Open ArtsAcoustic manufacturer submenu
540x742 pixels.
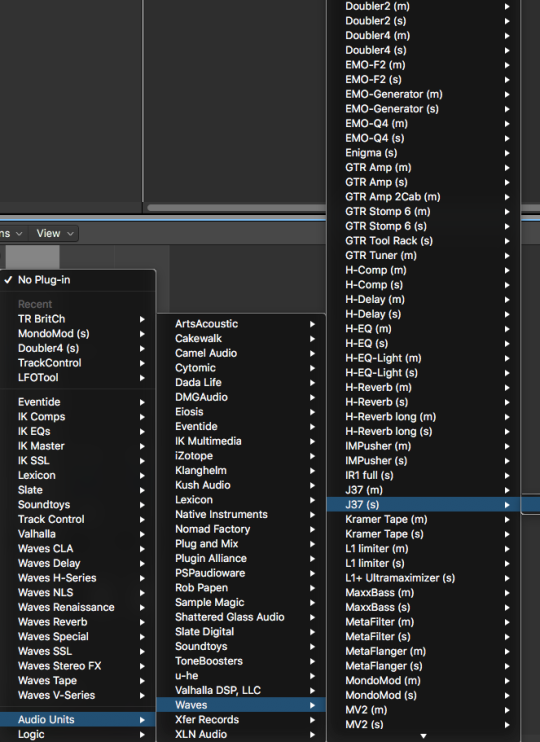click(x=241, y=324)
